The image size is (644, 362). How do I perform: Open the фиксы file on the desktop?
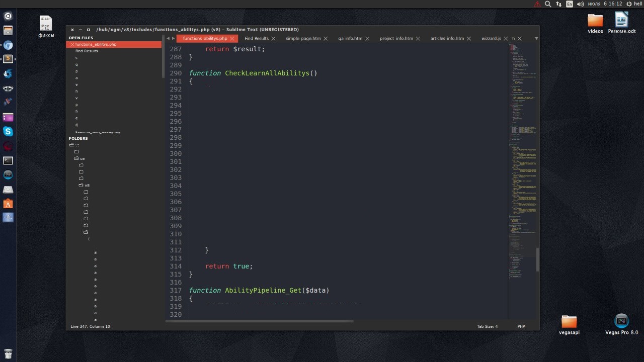point(46,27)
